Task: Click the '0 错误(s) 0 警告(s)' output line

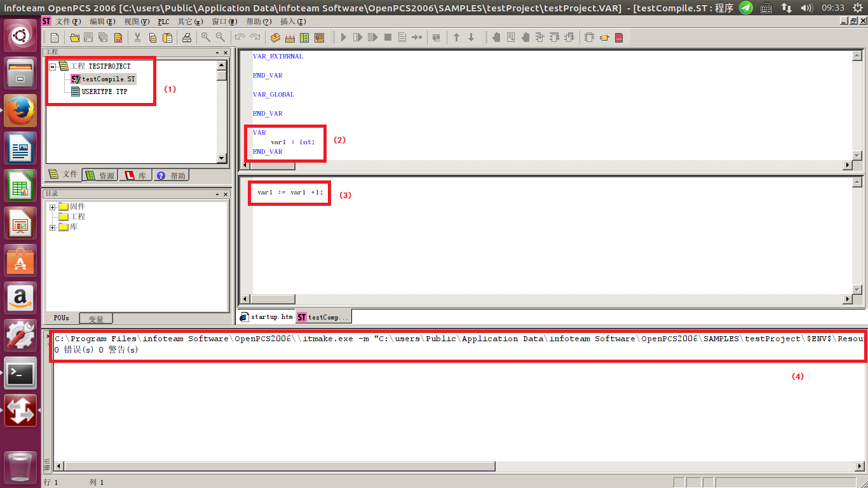Action: (96, 349)
